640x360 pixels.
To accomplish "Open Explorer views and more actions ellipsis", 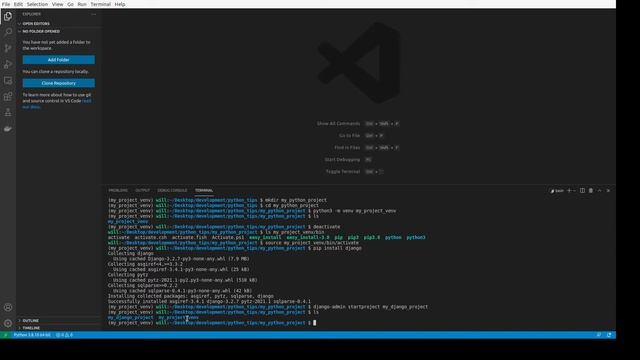I will pyautogui.click(x=93, y=14).
